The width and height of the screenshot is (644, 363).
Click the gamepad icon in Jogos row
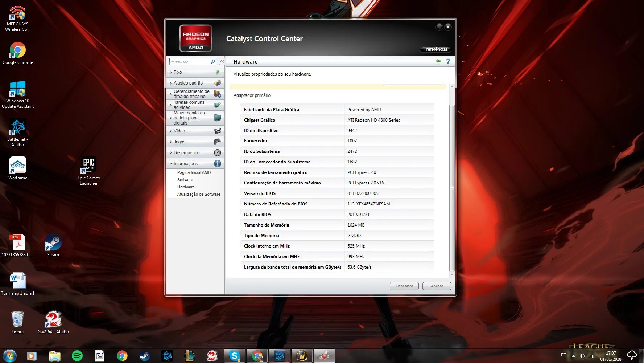(218, 142)
